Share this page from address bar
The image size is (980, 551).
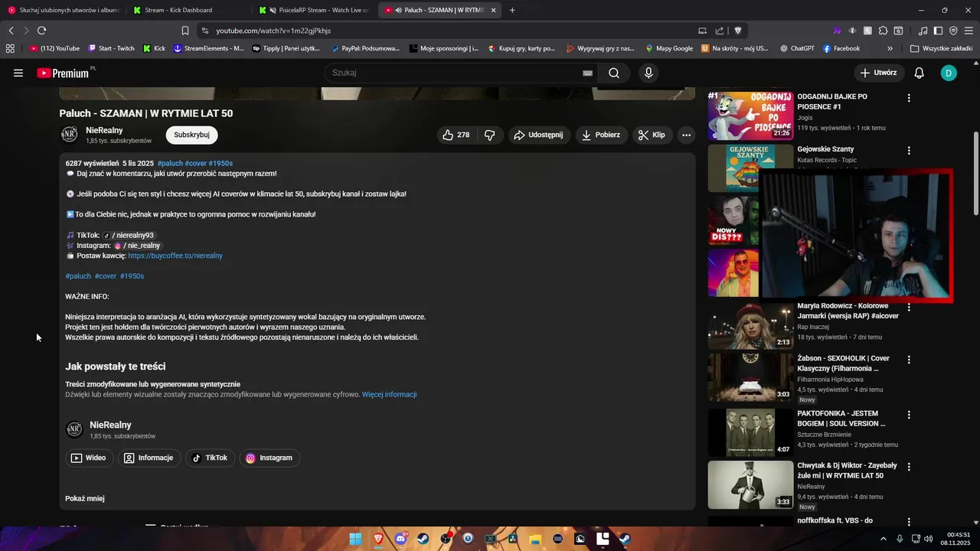(x=720, y=31)
